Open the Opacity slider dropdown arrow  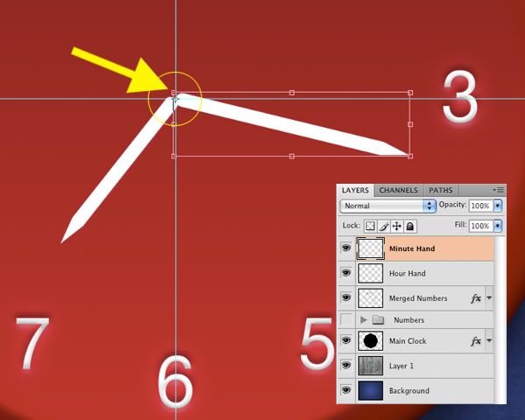click(498, 206)
